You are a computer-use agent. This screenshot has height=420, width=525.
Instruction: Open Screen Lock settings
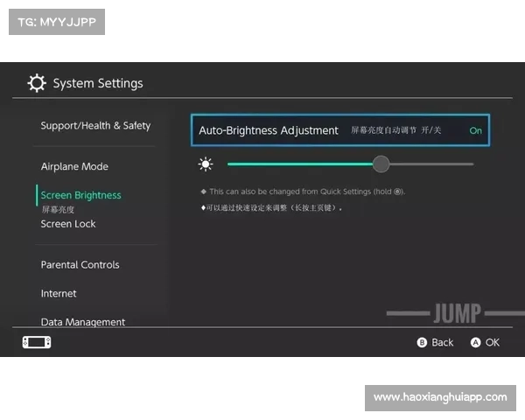click(68, 224)
